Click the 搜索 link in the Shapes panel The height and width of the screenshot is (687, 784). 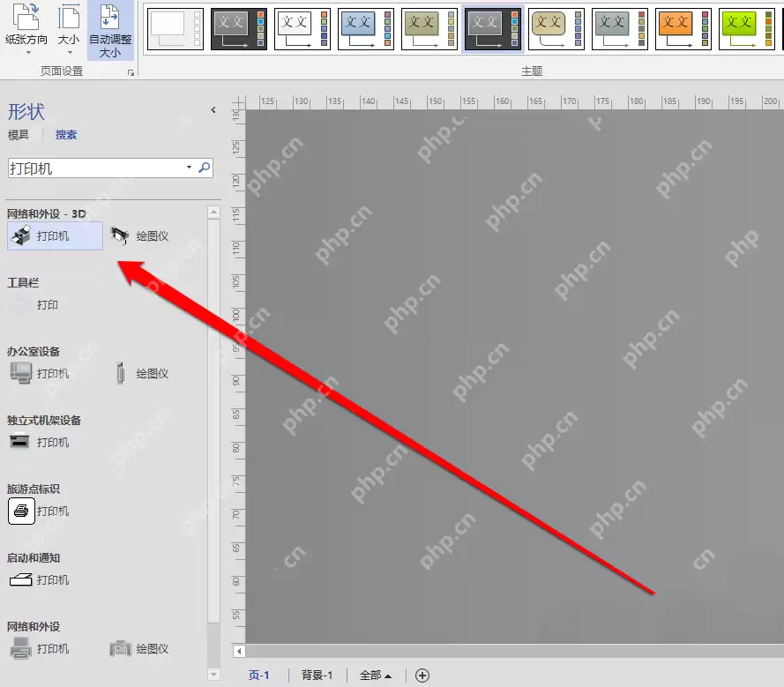(x=66, y=134)
